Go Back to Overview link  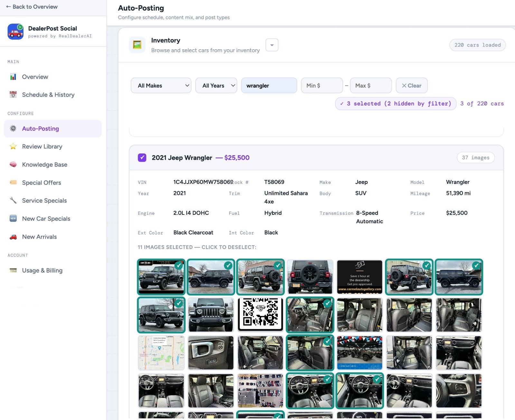[32, 7]
